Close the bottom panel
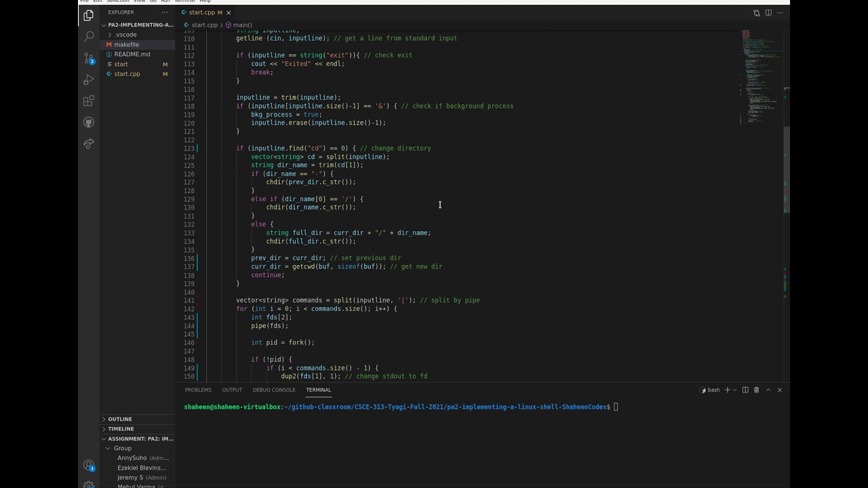This screenshot has width=868, height=488. [x=779, y=390]
